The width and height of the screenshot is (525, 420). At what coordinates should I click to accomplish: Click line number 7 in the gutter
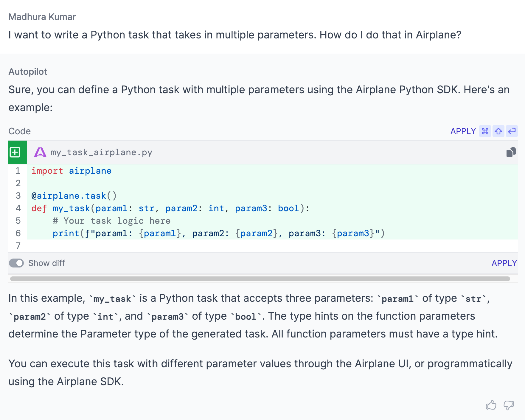click(18, 246)
